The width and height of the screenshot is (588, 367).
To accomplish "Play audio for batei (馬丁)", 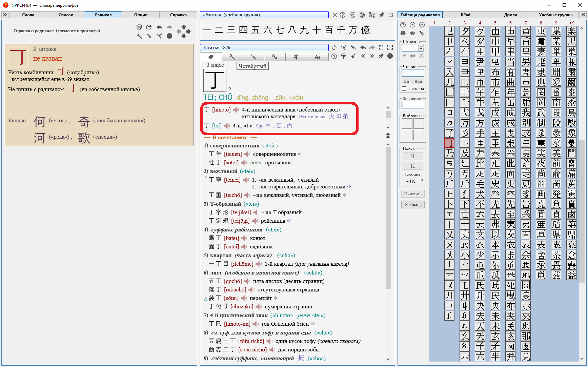I will coord(244,238).
